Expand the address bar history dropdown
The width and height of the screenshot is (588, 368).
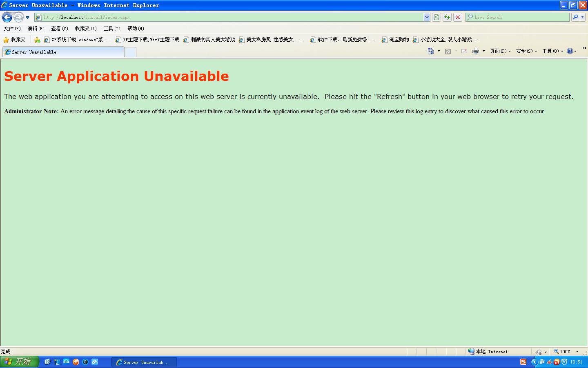click(x=427, y=17)
